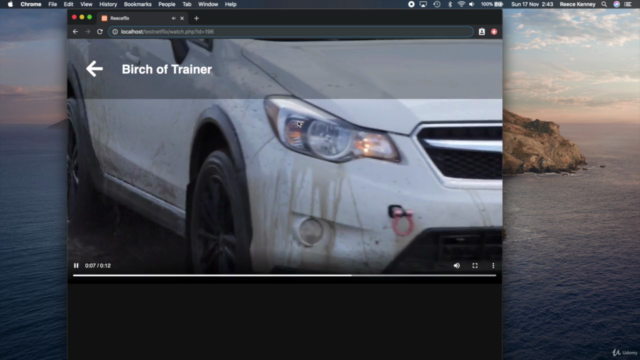Open the File menu
640x360 pixels.
(x=53, y=4)
